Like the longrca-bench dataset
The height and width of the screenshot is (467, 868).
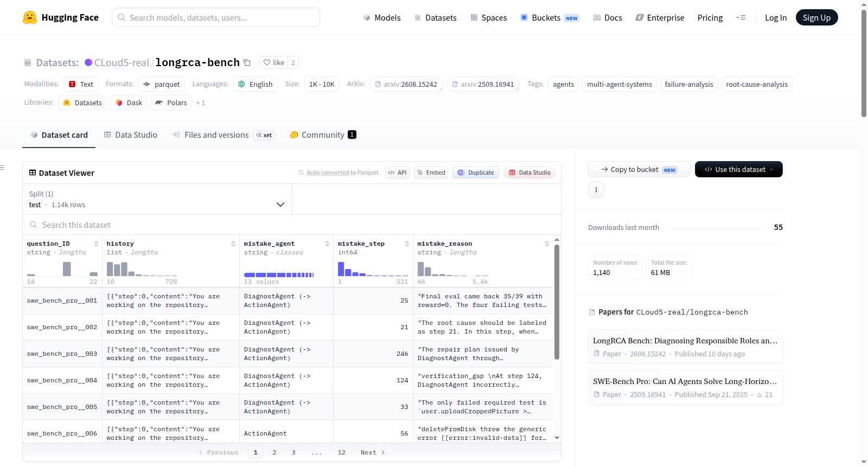click(273, 62)
